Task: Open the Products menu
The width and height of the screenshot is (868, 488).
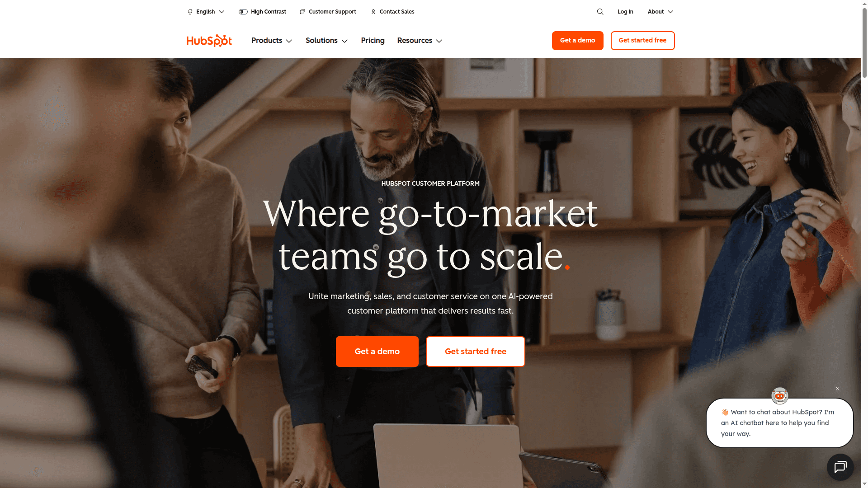Action: click(272, 41)
